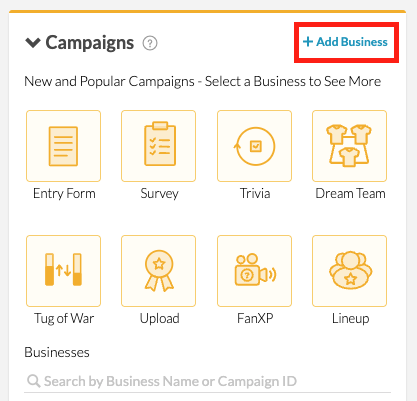Click the search magnifier icon
The image size is (417, 401).
(x=34, y=381)
